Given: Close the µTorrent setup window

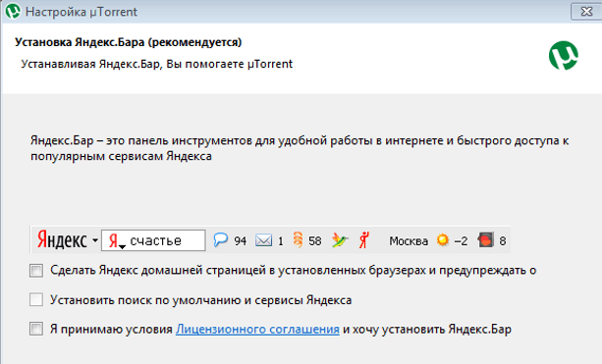Looking at the screenshot, I should (x=586, y=12).
